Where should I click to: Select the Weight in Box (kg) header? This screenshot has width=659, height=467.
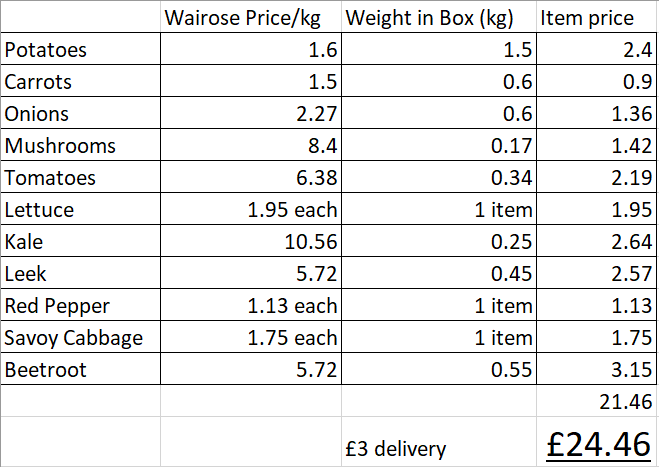click(440, 18)
